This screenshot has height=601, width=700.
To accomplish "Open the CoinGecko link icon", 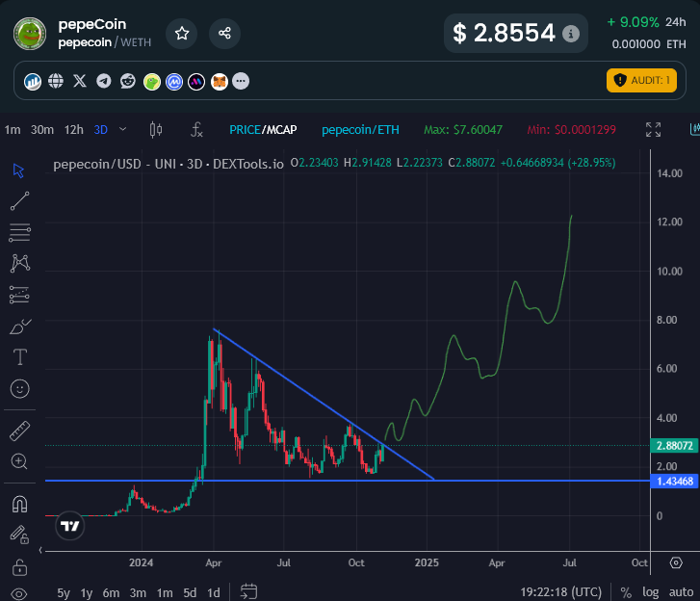I will [x=152, y=82].
